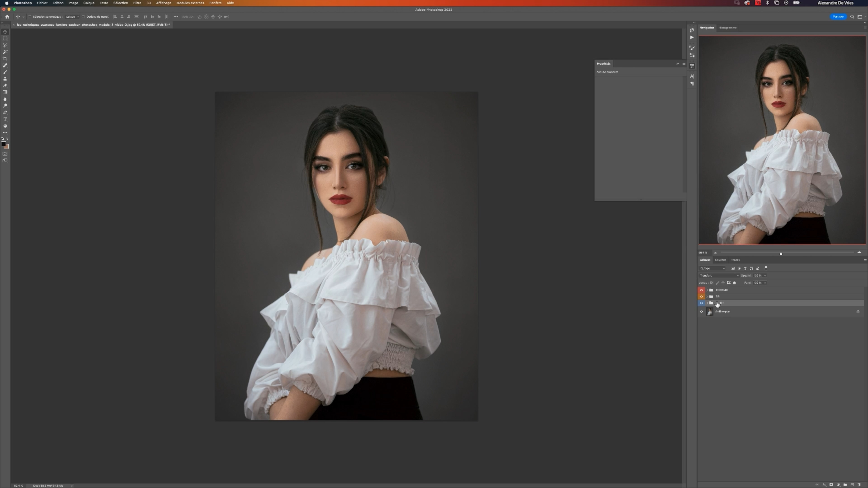Open the Transfert blend mode dropdown
868x488 pixels.
(719, 275)
